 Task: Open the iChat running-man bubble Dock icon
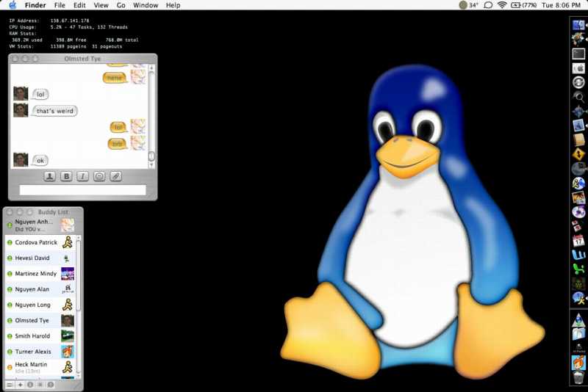[578, 298]
